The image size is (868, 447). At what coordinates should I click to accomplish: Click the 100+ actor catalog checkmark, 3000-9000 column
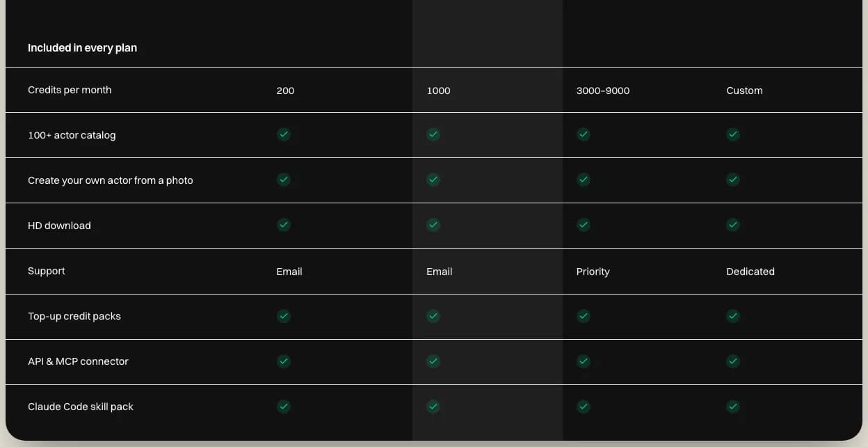(584, 134)
